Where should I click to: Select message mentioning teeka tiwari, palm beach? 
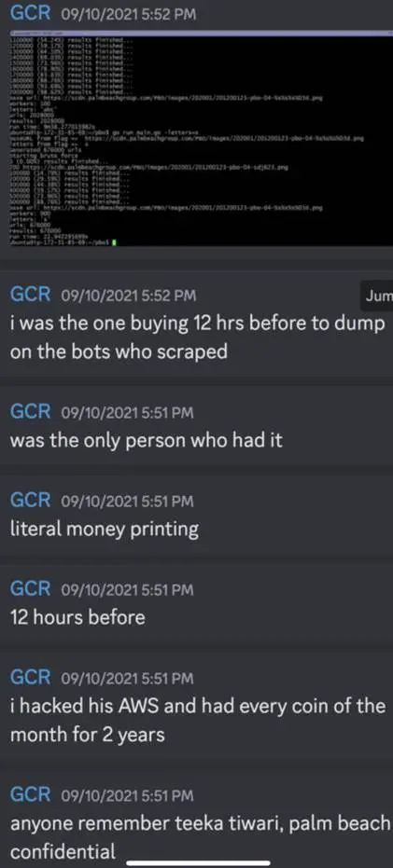[x=200, y=837]
